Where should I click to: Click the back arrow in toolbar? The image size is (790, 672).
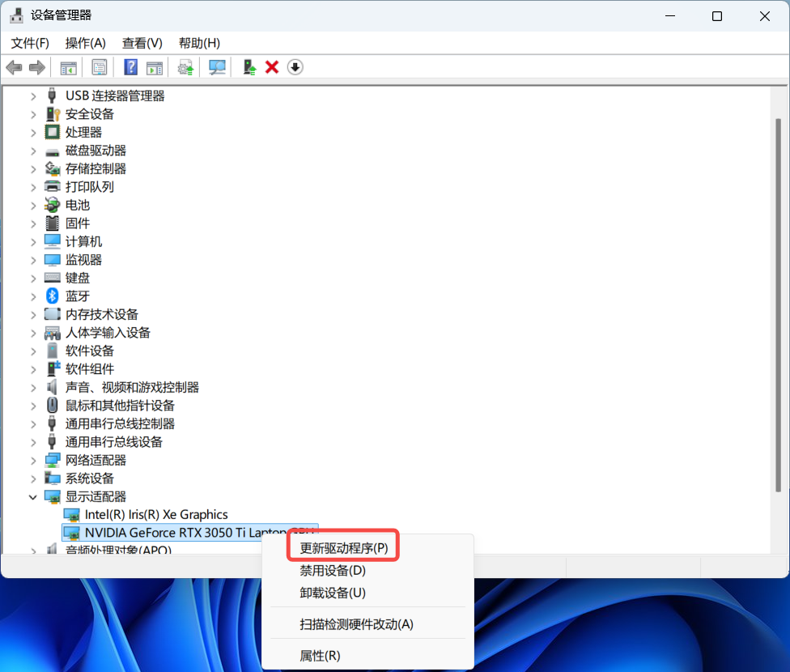[14, 67]
